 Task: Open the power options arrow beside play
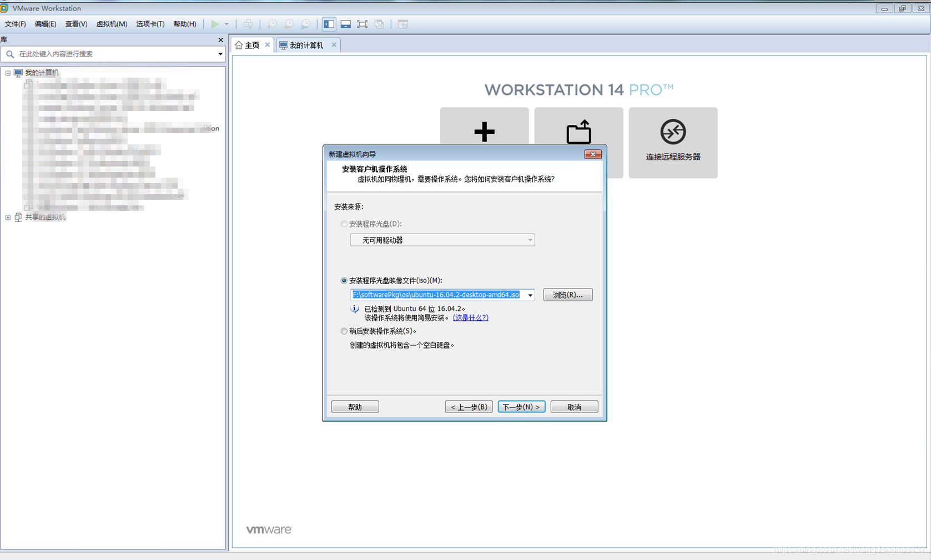227,24
